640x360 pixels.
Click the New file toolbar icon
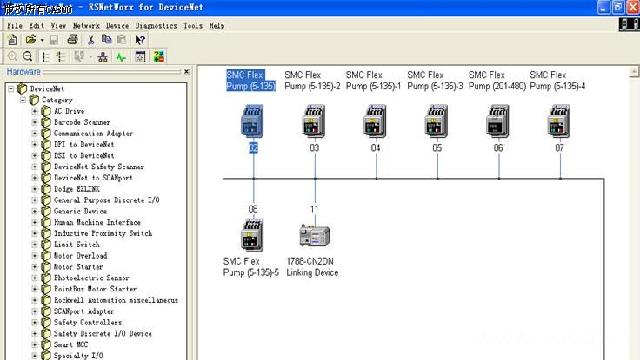[x=13, y=40]
